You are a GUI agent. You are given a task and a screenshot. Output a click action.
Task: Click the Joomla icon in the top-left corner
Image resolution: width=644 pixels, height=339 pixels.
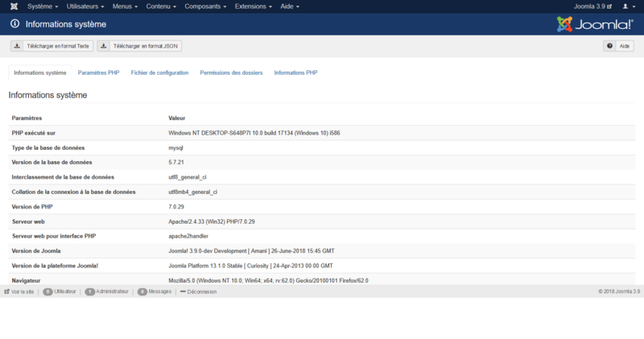pyautogui.click(x=14, y=6)
